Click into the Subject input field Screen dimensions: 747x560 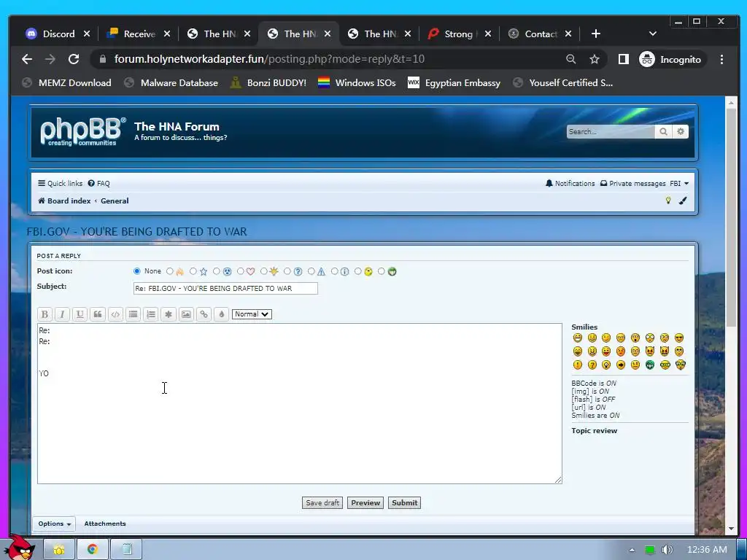[x=225, y=288]
